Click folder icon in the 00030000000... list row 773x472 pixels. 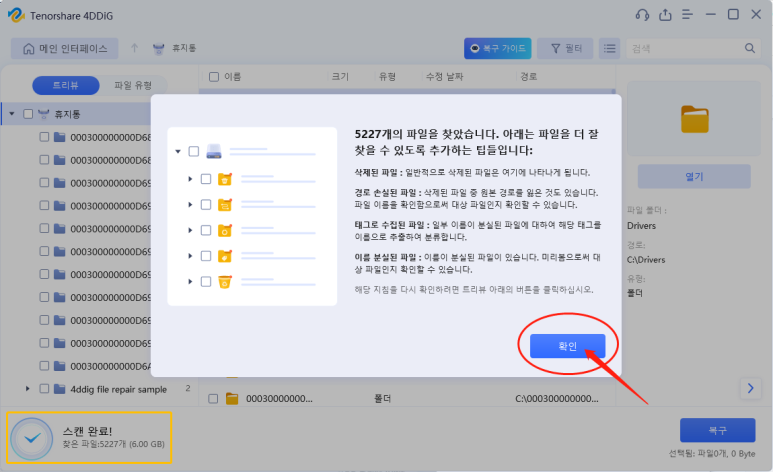(232, 399)
